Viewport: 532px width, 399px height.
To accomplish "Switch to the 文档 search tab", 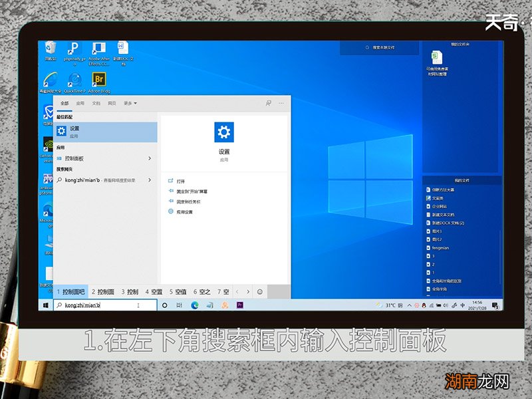I will coord(96,104).
